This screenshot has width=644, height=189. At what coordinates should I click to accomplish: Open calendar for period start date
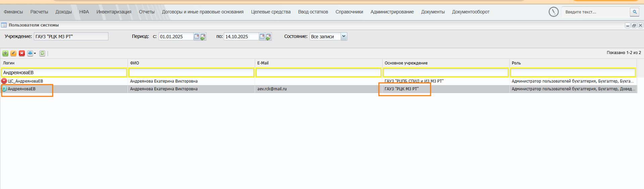[197, 36]
